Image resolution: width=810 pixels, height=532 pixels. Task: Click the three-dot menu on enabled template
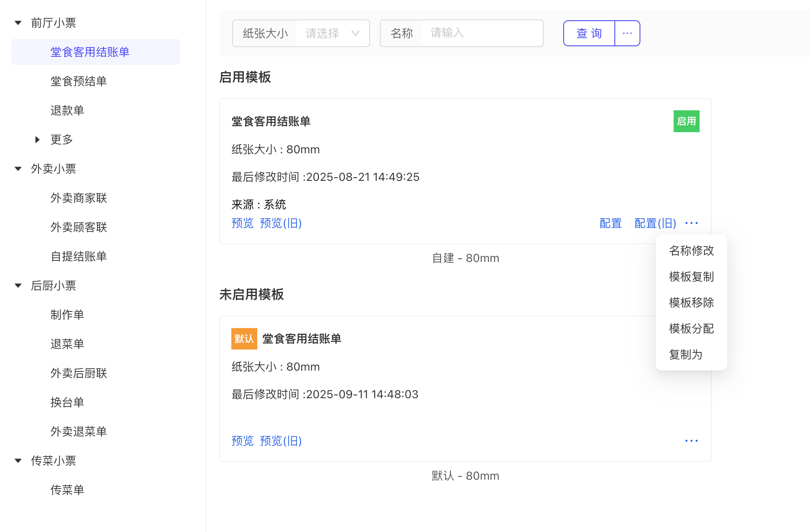[x=691, y=223]
